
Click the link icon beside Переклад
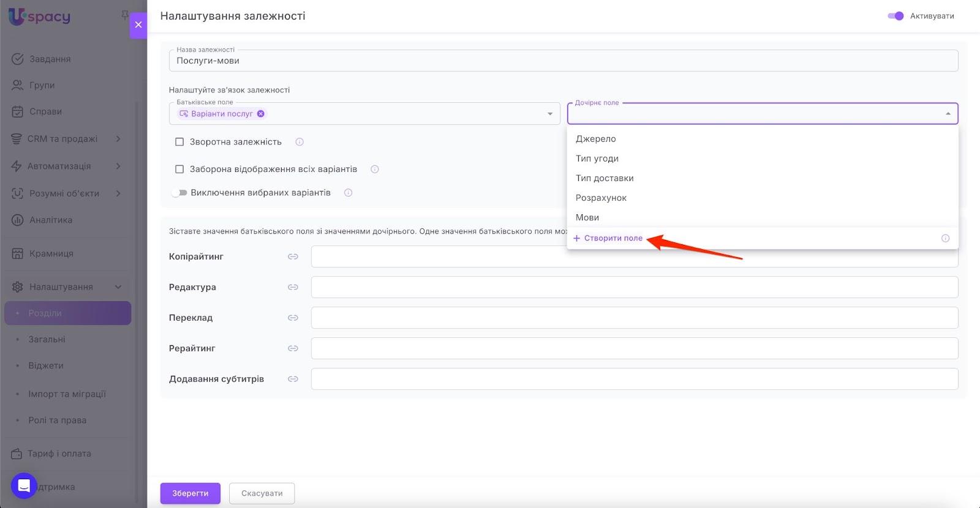(293, 318)
